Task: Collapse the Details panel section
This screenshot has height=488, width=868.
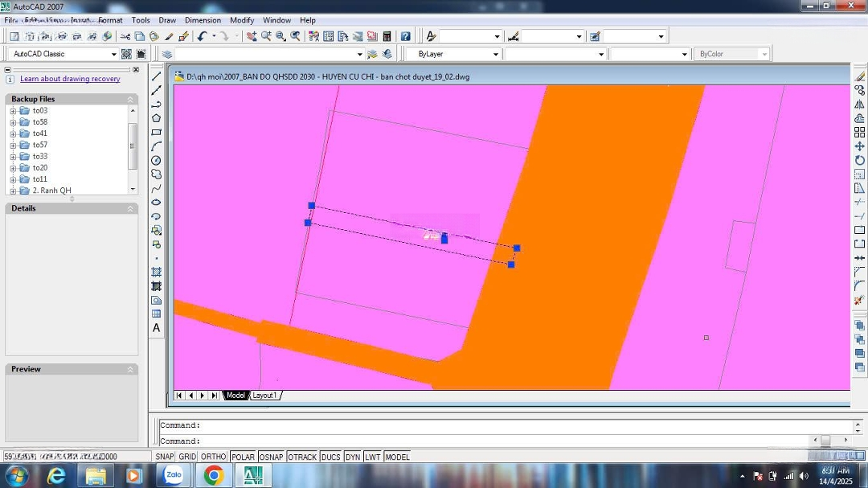Action: pos(130,208)
